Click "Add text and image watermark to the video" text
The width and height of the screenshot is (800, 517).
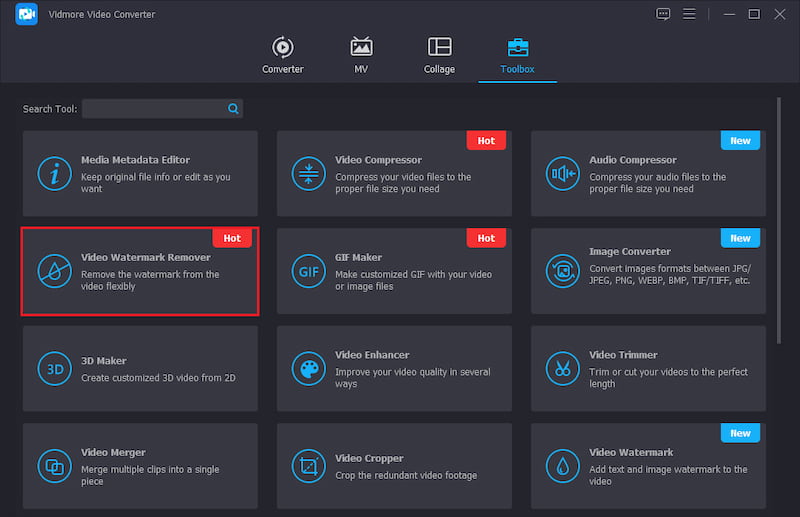point(668,475)
